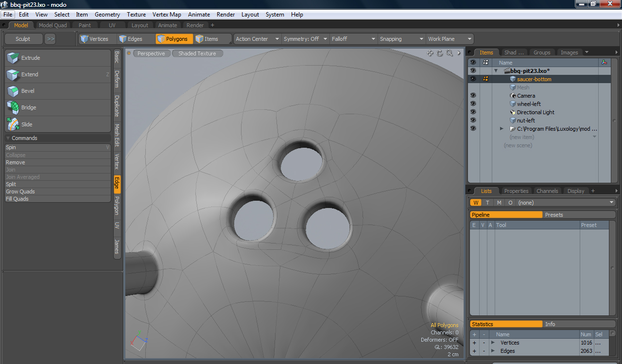
Task: Click the Fill Quads command
Action: (58, 199)
